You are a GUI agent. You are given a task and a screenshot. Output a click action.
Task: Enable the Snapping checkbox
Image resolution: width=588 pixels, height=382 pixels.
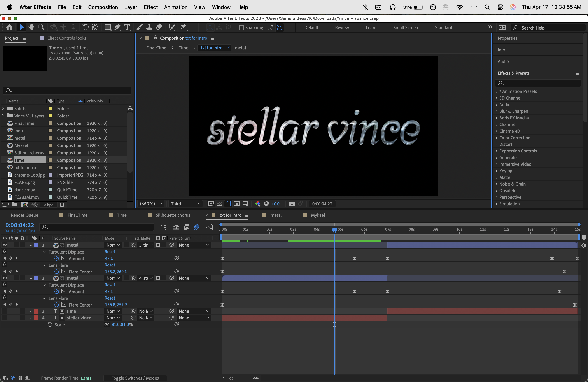coord(241,28)
